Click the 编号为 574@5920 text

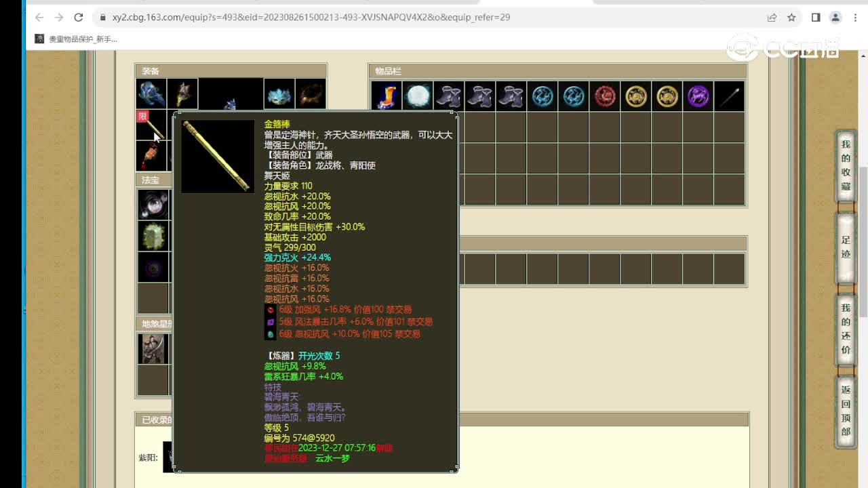click(x=299, y=439)
